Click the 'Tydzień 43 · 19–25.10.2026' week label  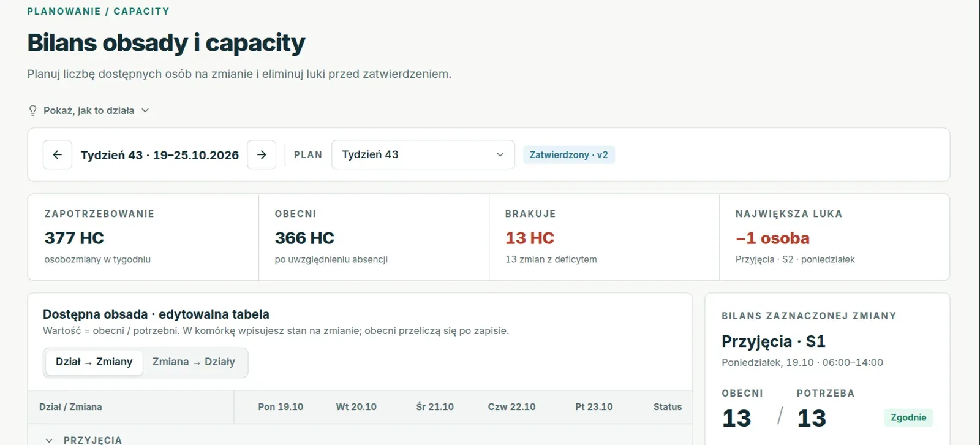pos(160,155)
